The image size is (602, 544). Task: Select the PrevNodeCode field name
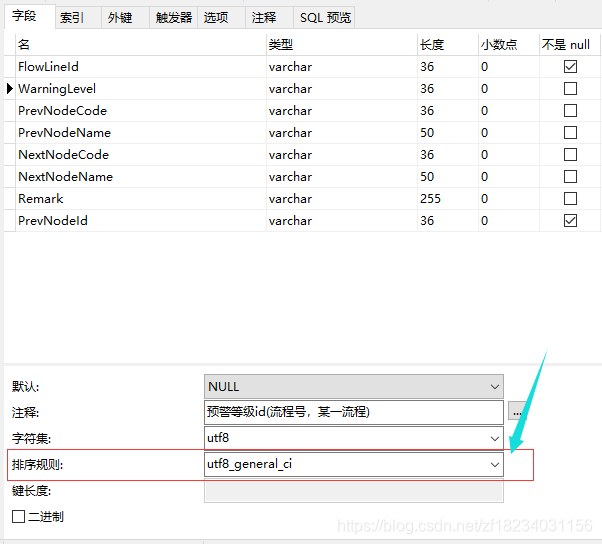pyautogui.click(x=62, y=111)
